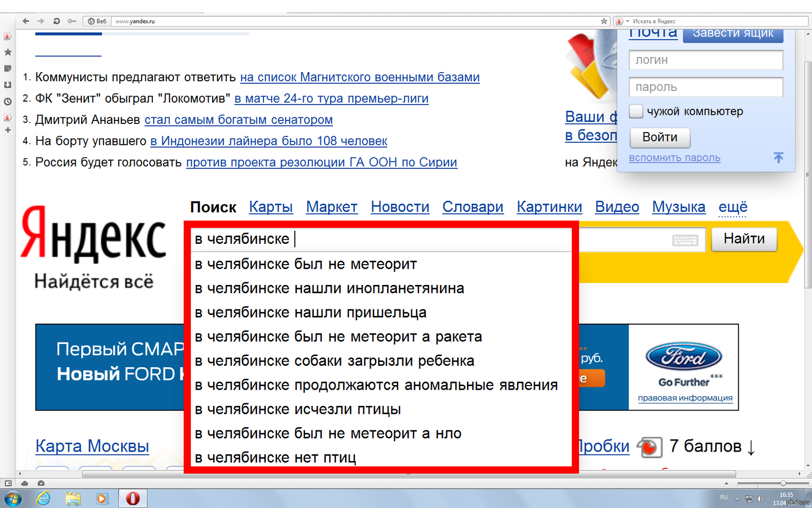Click the вспомнить пароль link
This screenshot has height=508, width=812.
coord(674,158)
